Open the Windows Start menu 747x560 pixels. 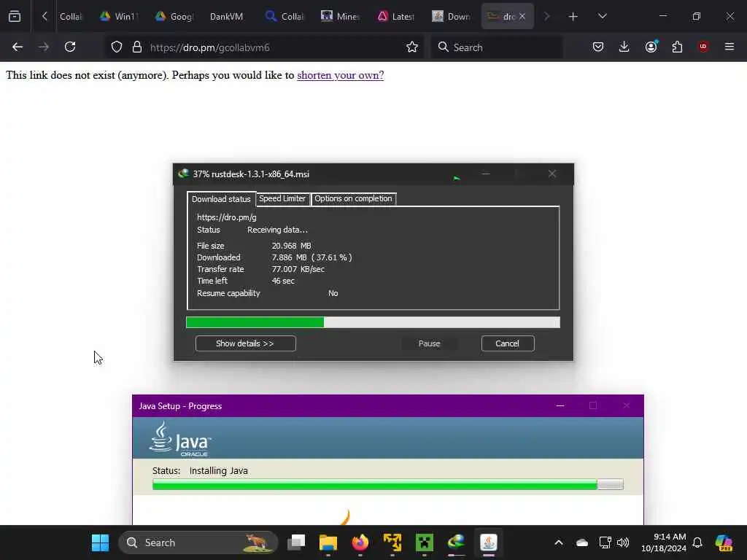(100, 542)
